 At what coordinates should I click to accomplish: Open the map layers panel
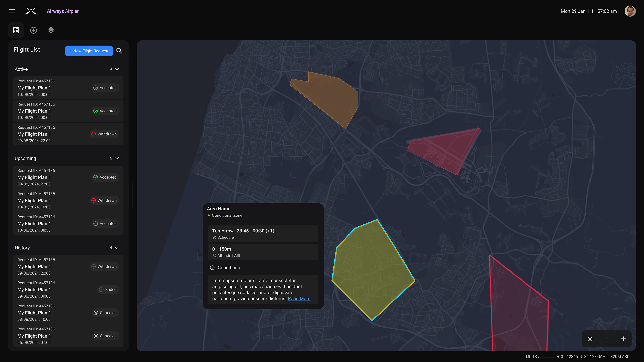[51, 30]
